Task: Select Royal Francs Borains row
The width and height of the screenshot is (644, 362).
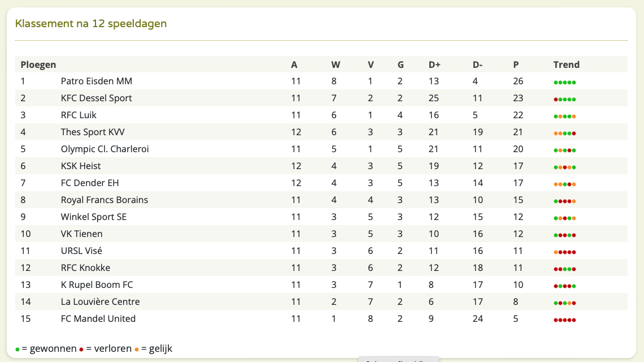Action: (x=321, y=200)
